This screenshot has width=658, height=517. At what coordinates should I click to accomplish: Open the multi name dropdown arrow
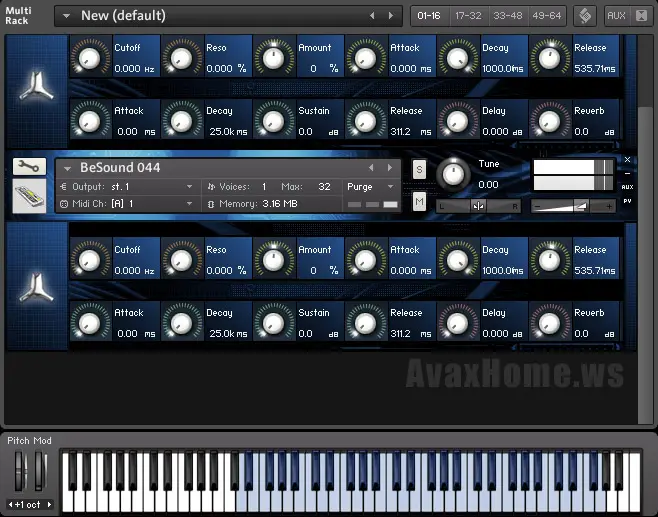66,16
